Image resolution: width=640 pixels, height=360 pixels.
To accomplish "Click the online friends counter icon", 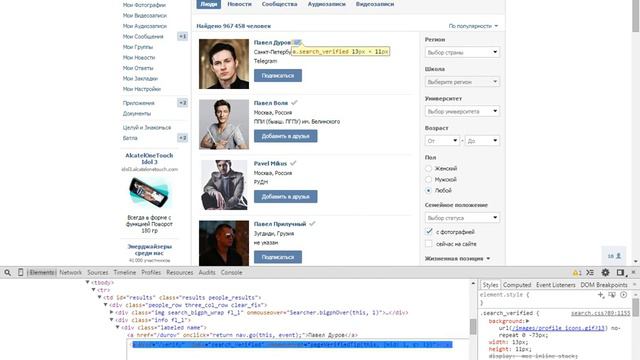I will pyautogui.click(x=614, y=256).
